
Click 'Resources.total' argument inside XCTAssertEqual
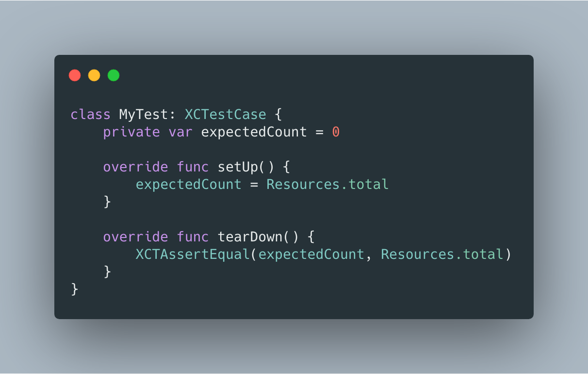click(442, 255)
